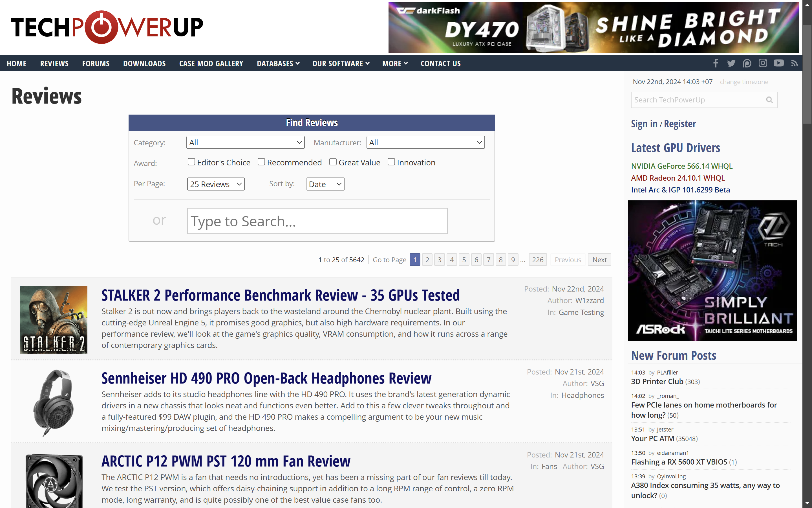The width and height of the screenshot is (812, 508).
Task: Open ARCTIC P12 PWM PST Fan Review
Action: coord(226,461)
